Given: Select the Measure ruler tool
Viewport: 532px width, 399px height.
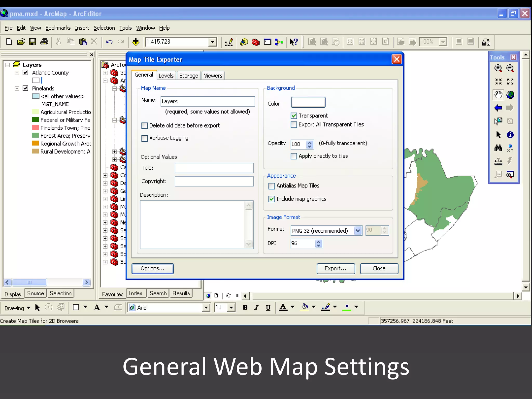Looking at the screenshot, I should 498,161.
